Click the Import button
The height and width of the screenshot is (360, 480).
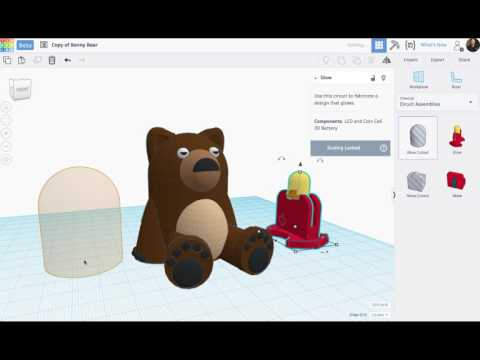click(411, 60)
